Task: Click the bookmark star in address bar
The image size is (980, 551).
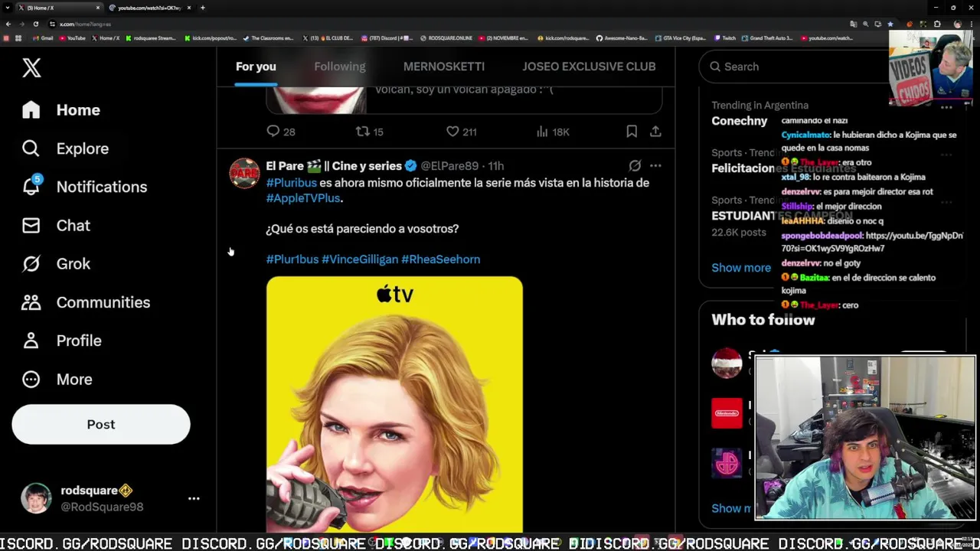Action: coord(890,24)
